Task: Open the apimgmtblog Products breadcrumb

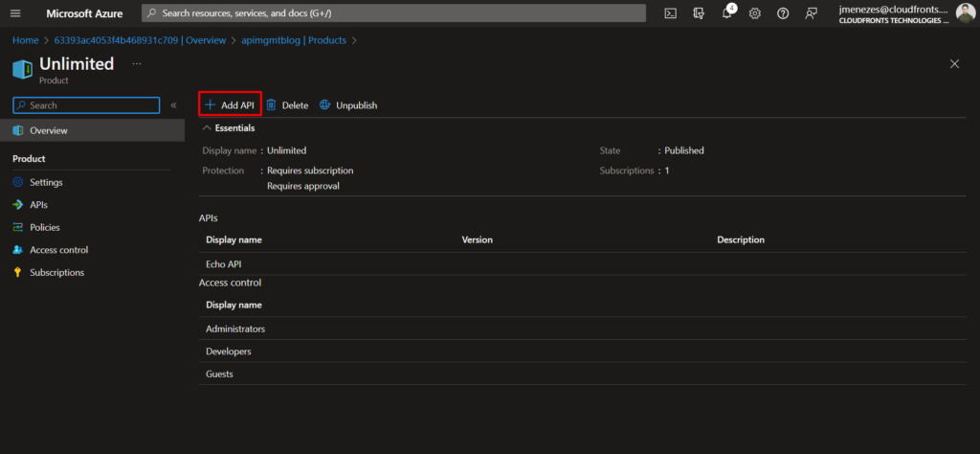Action: click(294, 40)
